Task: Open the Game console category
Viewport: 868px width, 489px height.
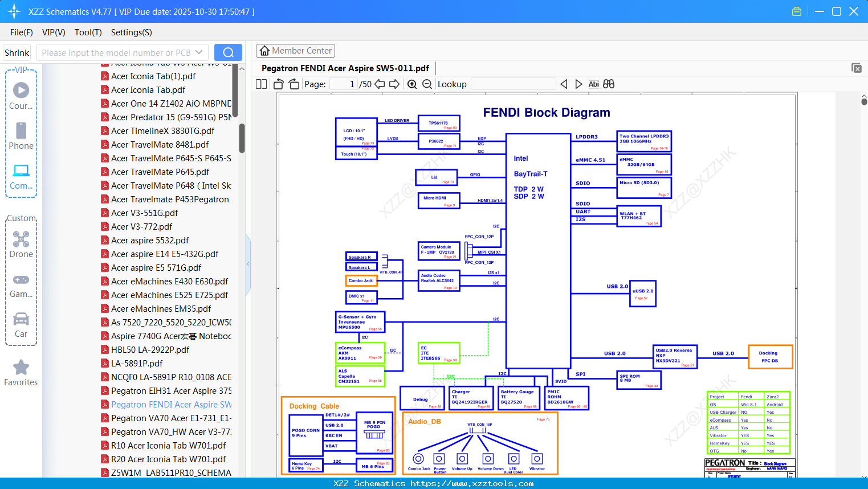Action: tap(21, 286)
